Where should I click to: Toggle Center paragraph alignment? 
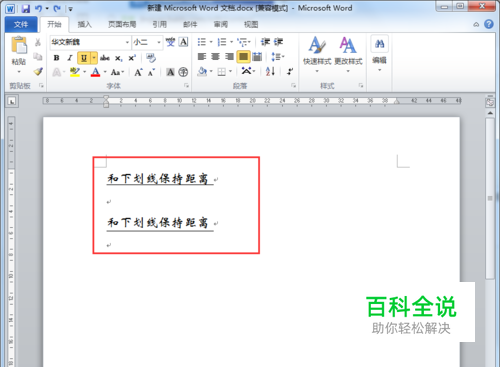point(216,57)
